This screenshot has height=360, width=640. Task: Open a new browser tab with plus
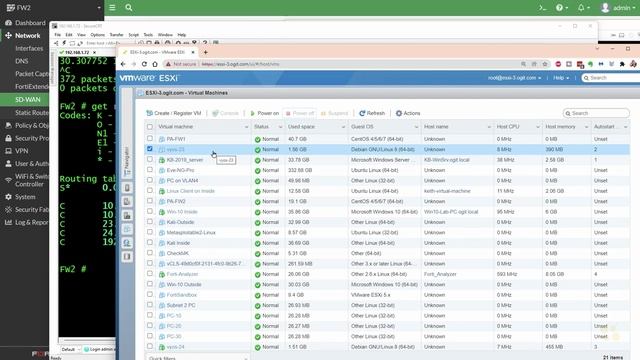click(x=206, y=52)
